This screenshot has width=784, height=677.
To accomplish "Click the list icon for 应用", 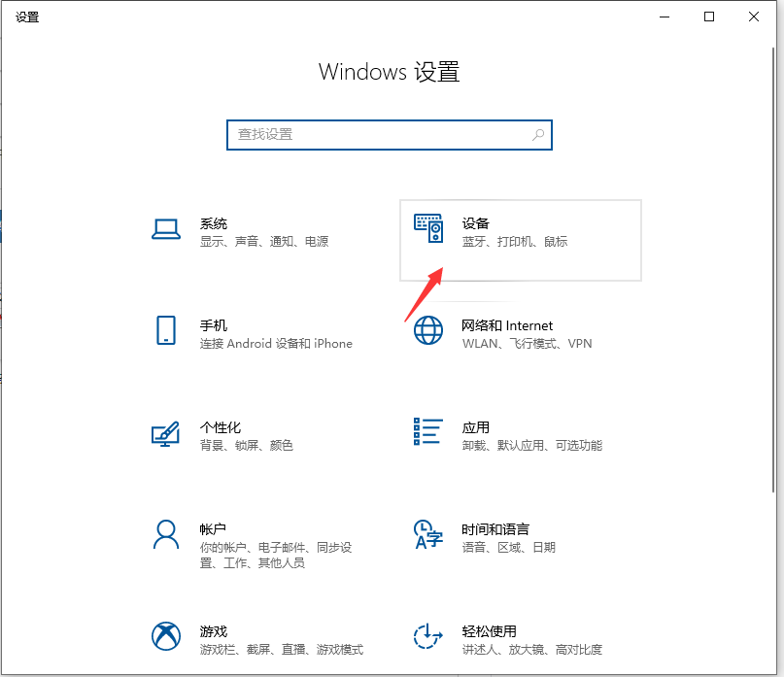I will tap(428, 432).
